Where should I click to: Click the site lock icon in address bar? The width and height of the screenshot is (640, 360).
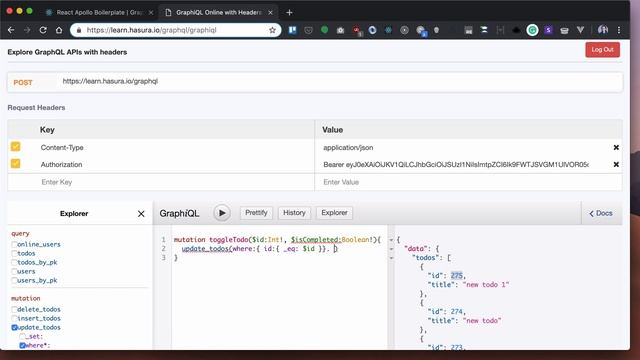(79, 30)
